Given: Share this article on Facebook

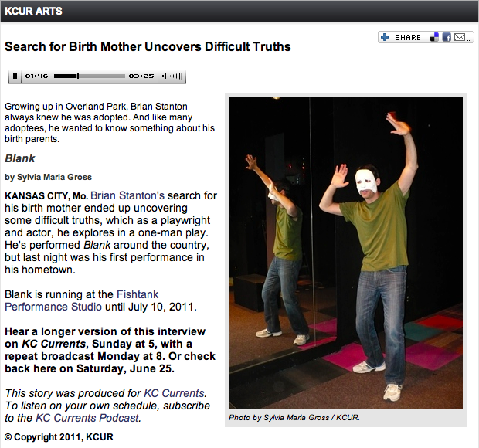Looking at the screenshot, I should point(447,37).
